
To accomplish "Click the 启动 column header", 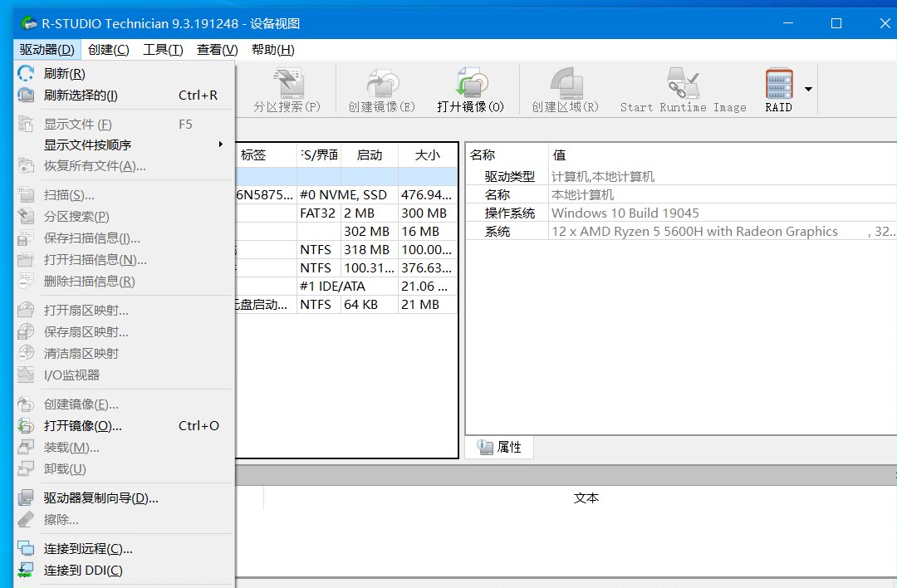I will [x=370, y=155].
